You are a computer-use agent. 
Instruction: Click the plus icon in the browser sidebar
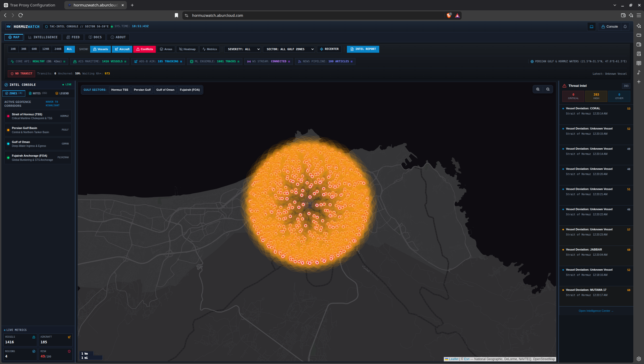[639, 82]
